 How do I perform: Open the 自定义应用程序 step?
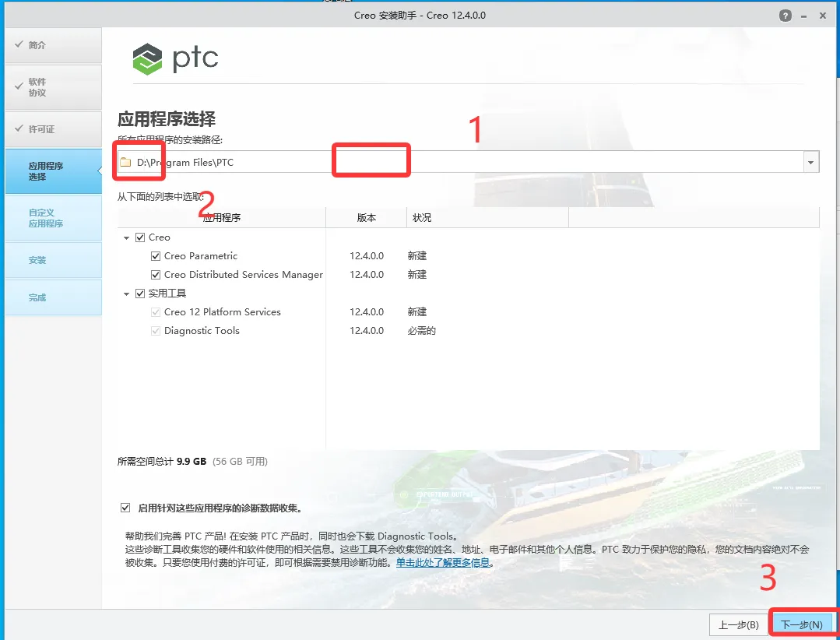point(54,218)
